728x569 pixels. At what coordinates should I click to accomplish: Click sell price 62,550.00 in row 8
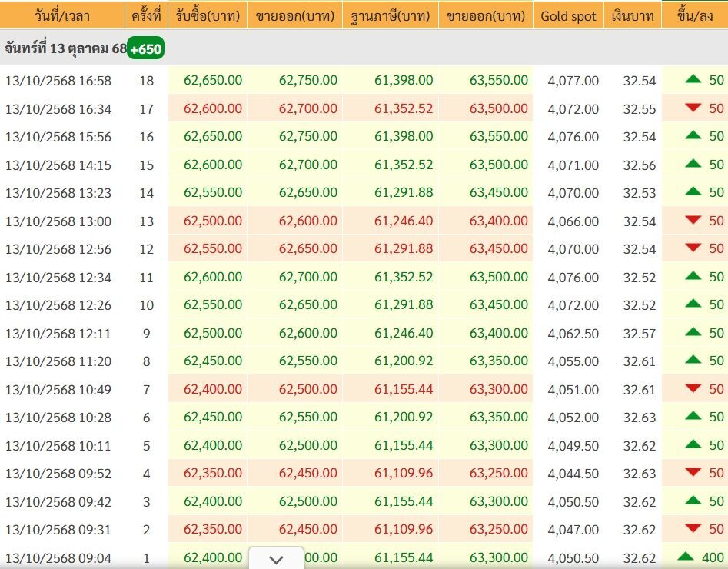click(x=308, y=361)
